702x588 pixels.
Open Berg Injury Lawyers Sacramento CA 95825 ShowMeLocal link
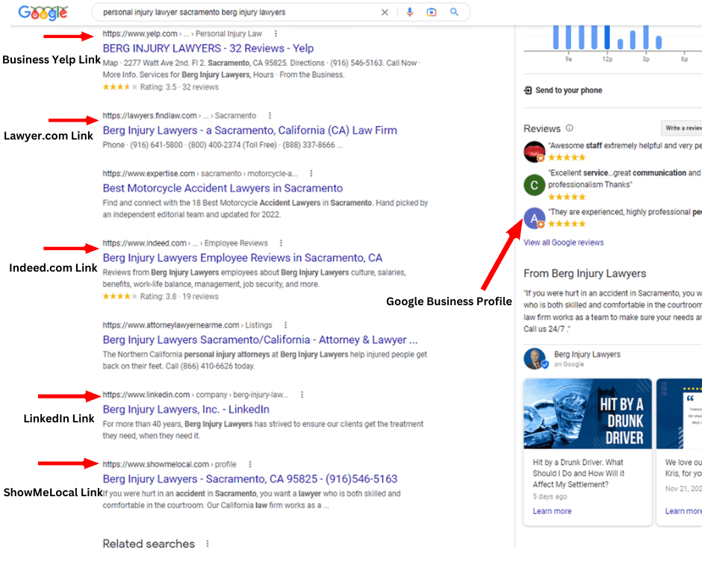250,479
